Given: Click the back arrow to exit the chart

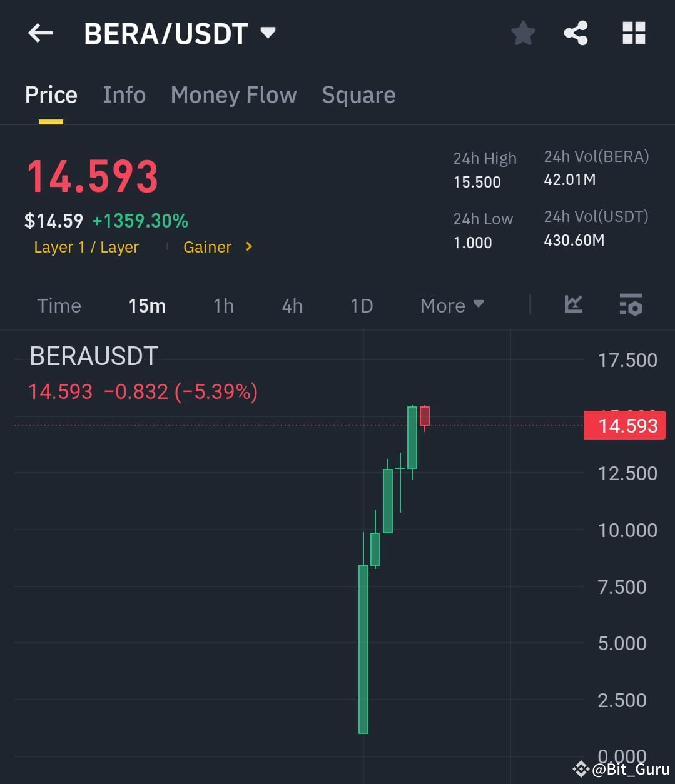Looking at the screenshot, I should point(40,33).
